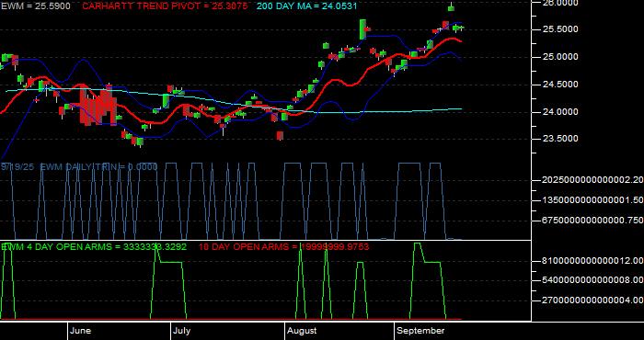Viewport: 644px width, 340px height.
Task: Click the EWM DAILY TRIN = 0.0000 label
Action: (x=98, y=166)
